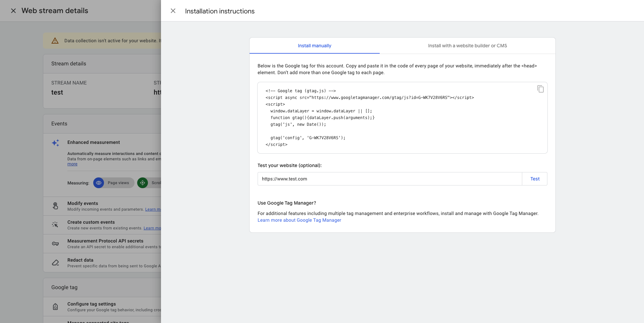The width and height of the screenshot is (644, 323).
Task: Open Configure tag settings
Action: (x=102, y=307)
